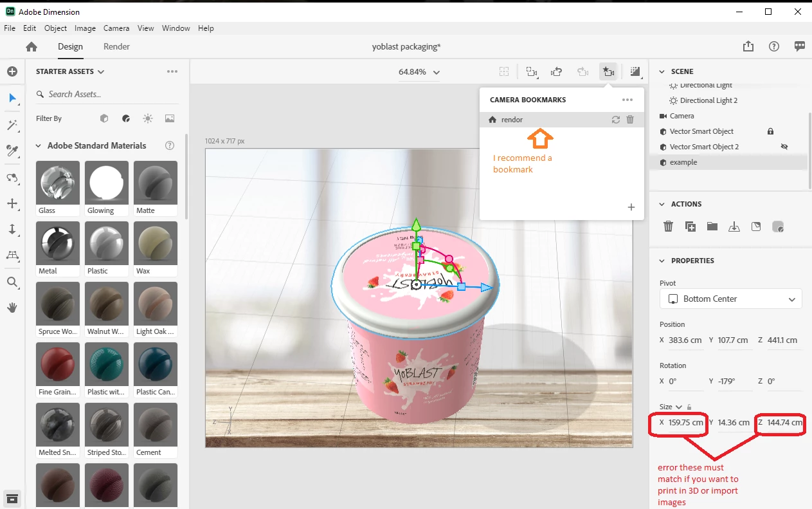The height and width of the screenshot is (509, 812).
Task: Open the Window menu
Action: (x=176, y=28)
